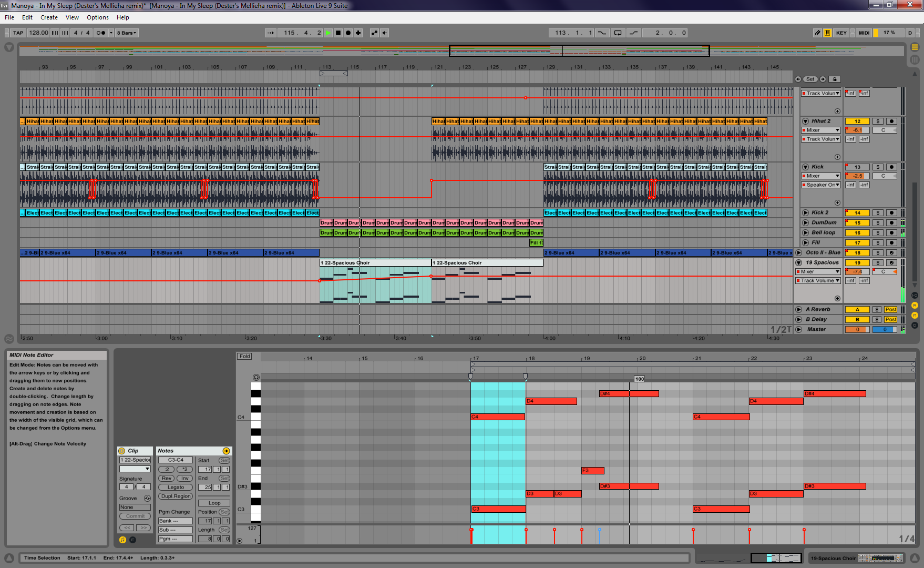Toggle Post button on A Reverb
This screenshot has width=924, height=568.
(x=890, y=309)
